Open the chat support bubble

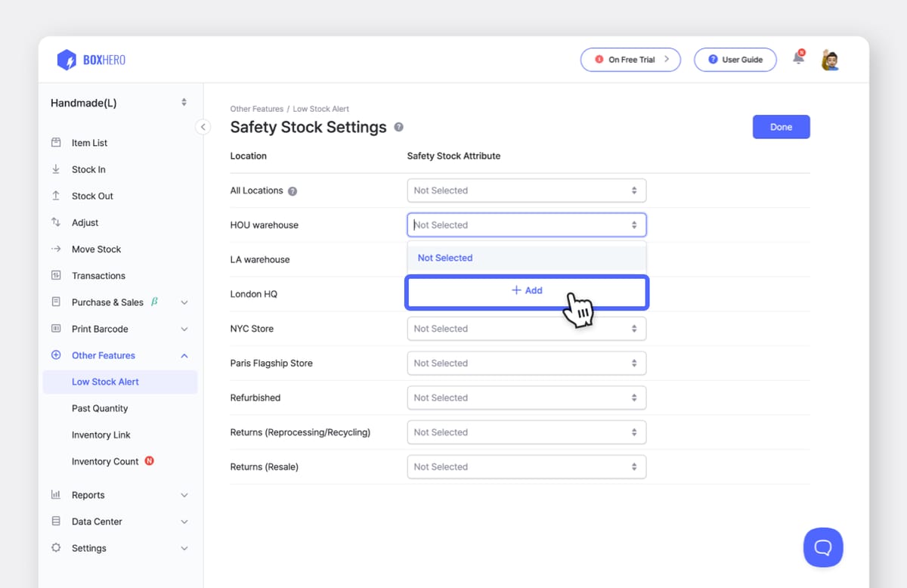[x=823, y=547]
